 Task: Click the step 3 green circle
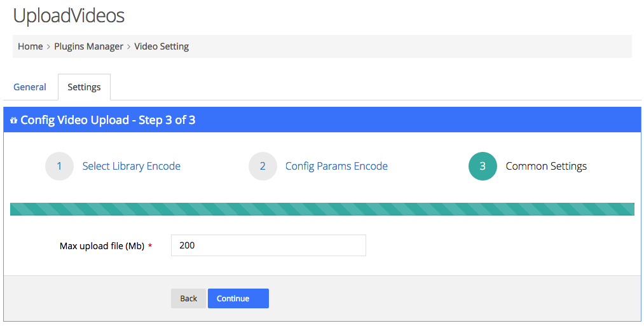pyautogui.click(x=483, y=167)
